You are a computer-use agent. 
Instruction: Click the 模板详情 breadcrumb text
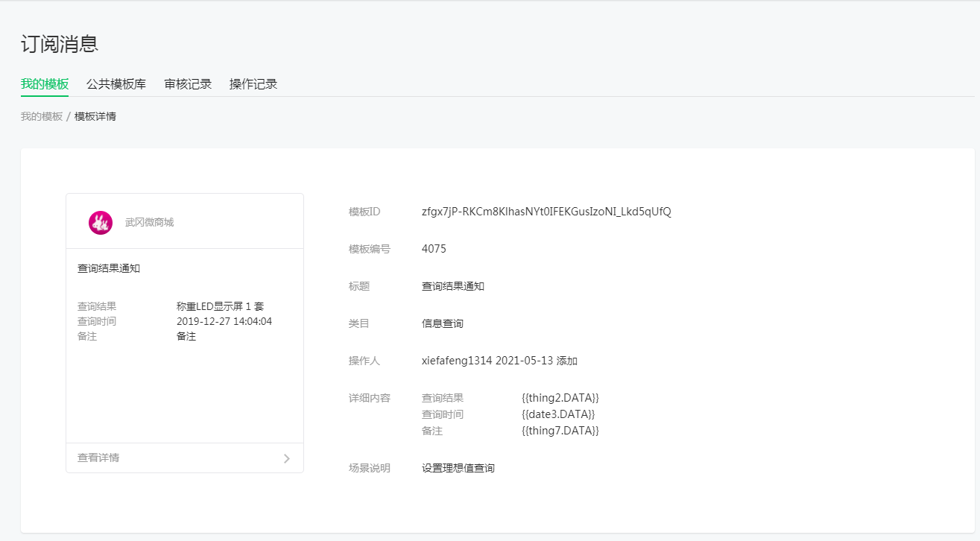pos(95,117)
